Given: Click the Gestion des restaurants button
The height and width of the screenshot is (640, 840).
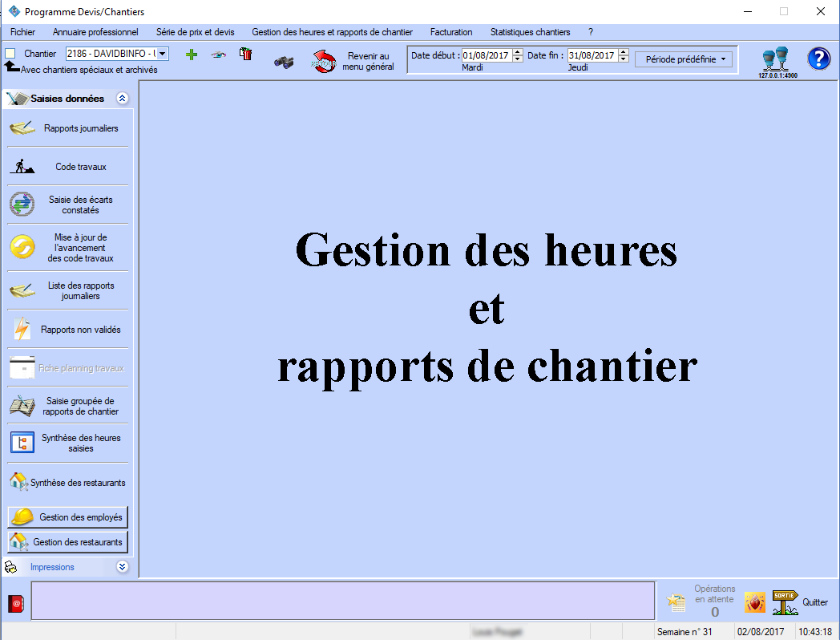Looking at the screenshot, I should pyautogui.click(x=68, y=542).
